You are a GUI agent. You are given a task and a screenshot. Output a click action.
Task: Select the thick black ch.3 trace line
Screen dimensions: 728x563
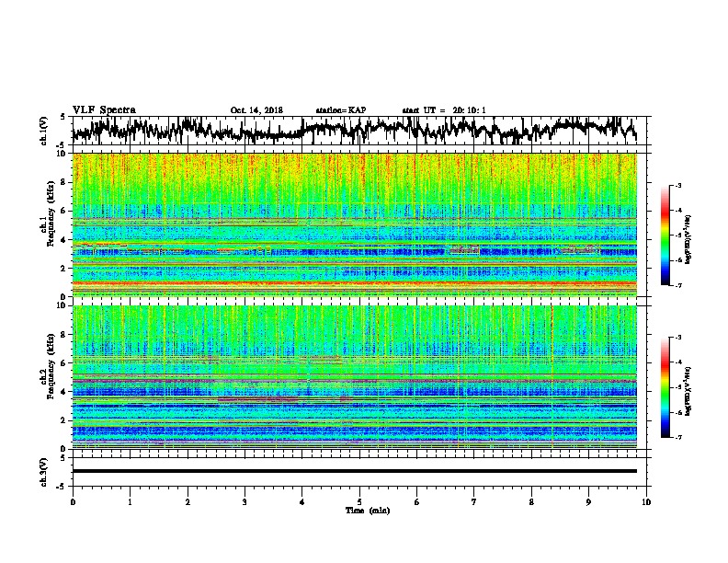(355, 471)
